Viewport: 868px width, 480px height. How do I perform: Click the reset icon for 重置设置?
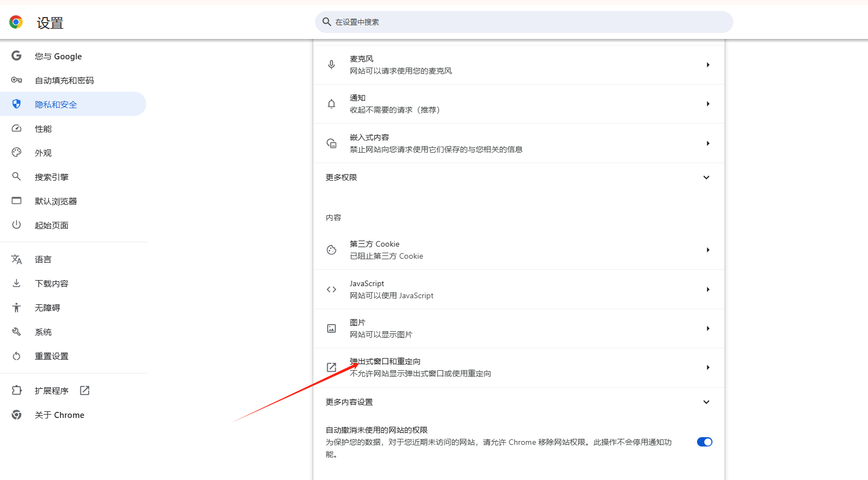tap(16, 356)
